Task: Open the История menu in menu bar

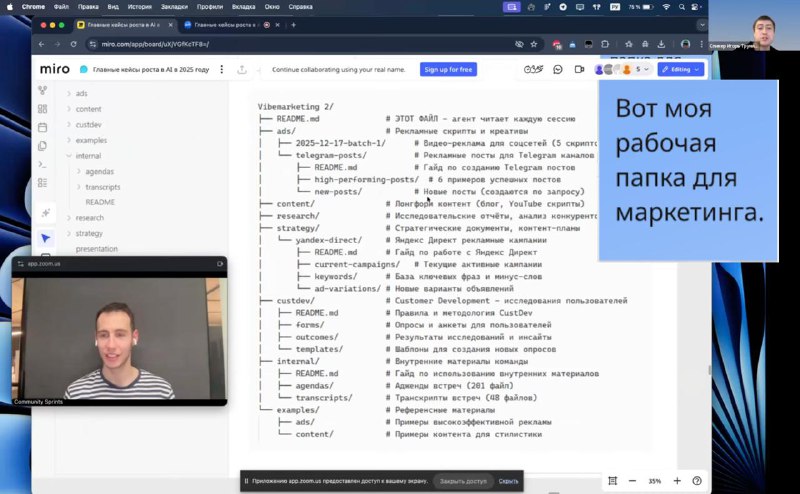Action: (x=139, y=7)
